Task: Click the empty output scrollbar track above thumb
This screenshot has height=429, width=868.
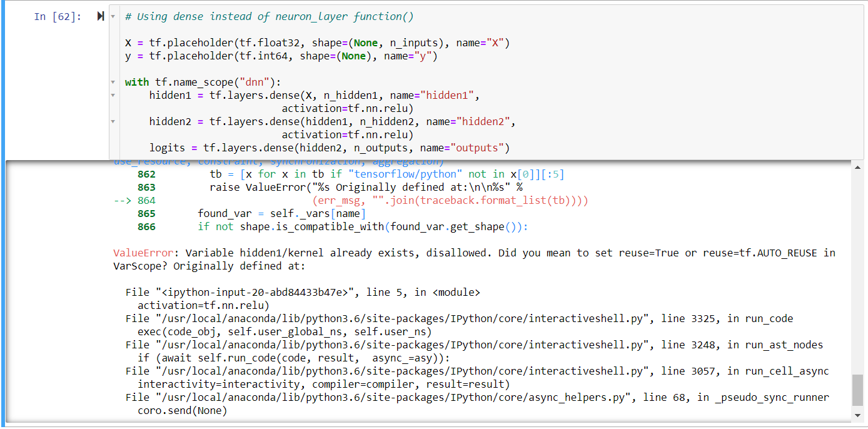Action: click(857, 269)
